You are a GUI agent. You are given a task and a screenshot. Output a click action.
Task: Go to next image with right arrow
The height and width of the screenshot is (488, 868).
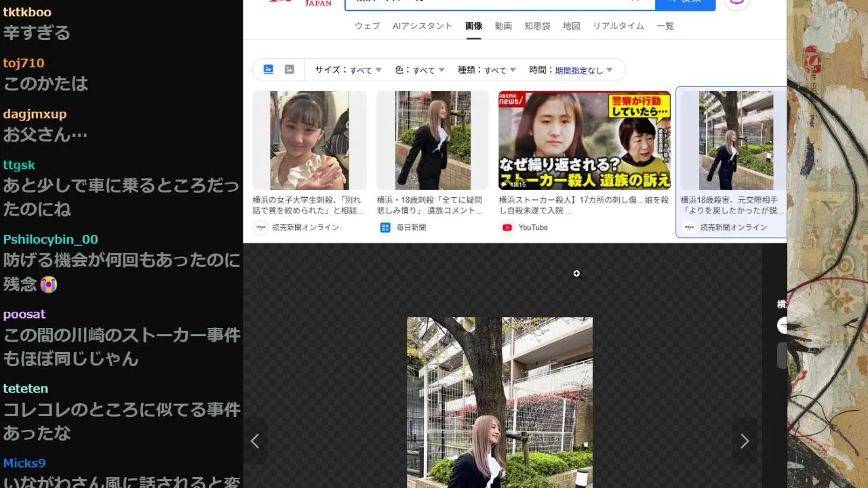[x=744, y=441]
